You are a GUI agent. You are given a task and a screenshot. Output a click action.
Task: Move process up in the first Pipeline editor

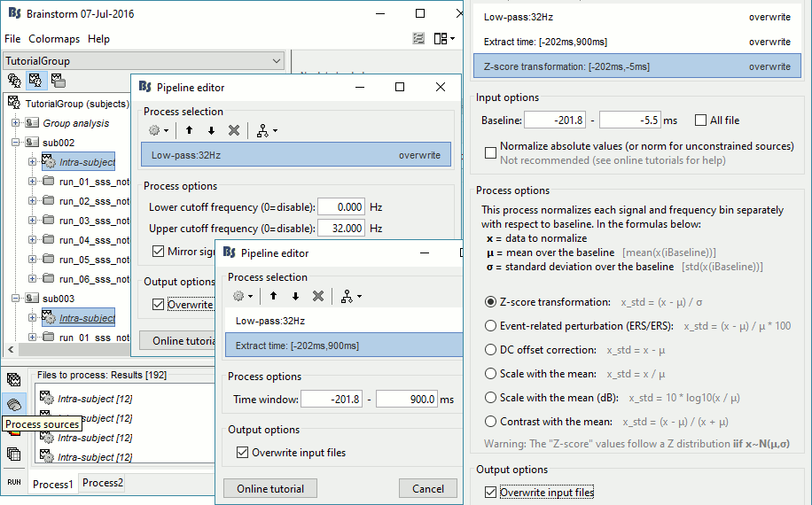point(189,131)
